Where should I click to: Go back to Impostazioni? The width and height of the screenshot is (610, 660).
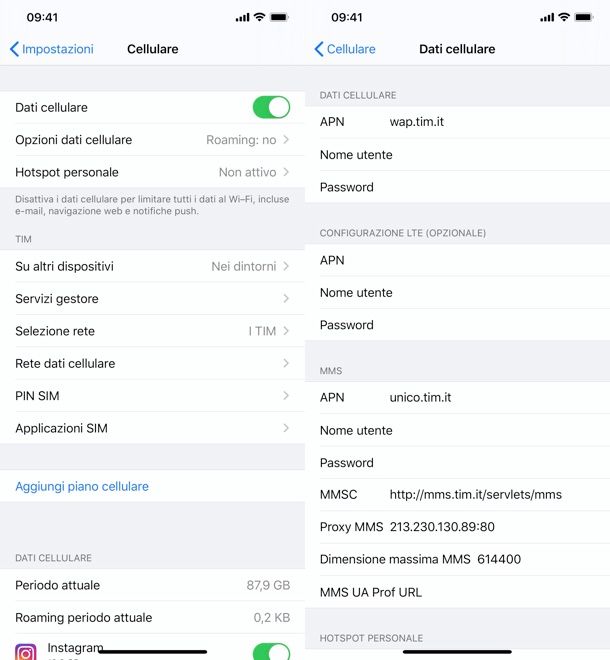tap(51, 49)
